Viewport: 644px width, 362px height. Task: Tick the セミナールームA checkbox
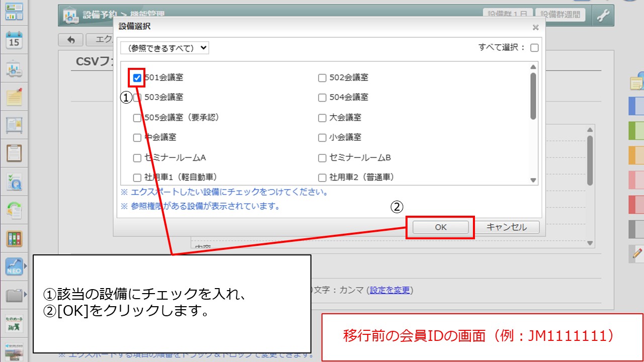pyautogui.click(x=137, y=158)
